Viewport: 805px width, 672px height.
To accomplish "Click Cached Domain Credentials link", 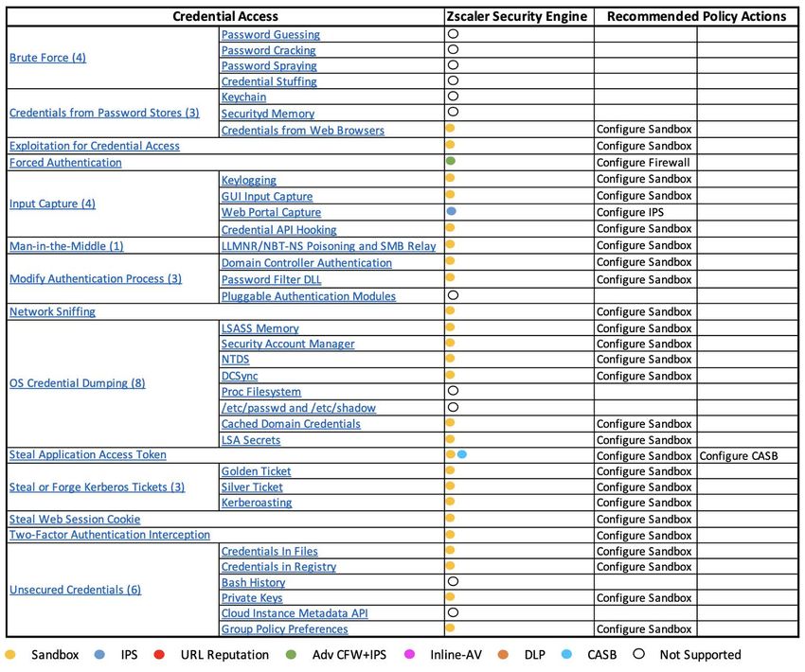I will [291, 424].
